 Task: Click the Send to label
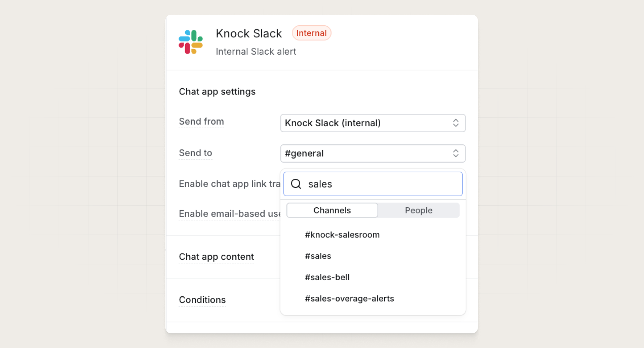pyautogui.click(x=195, y=153)
